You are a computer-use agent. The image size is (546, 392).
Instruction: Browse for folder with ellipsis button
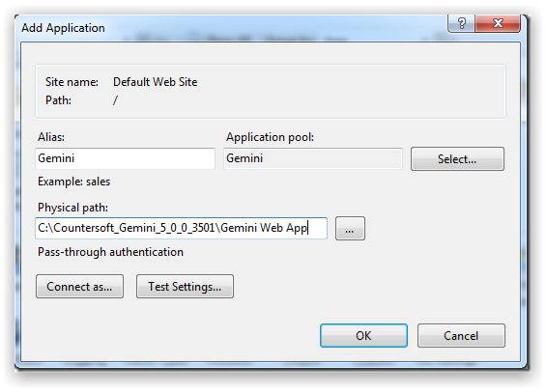(x=350, y=229)
